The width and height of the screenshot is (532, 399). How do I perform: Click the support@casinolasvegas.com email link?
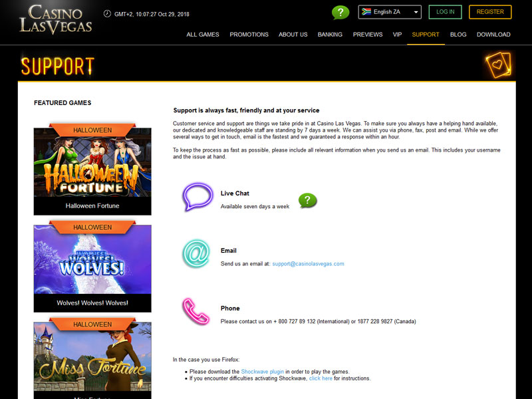[x=308, y=263]
